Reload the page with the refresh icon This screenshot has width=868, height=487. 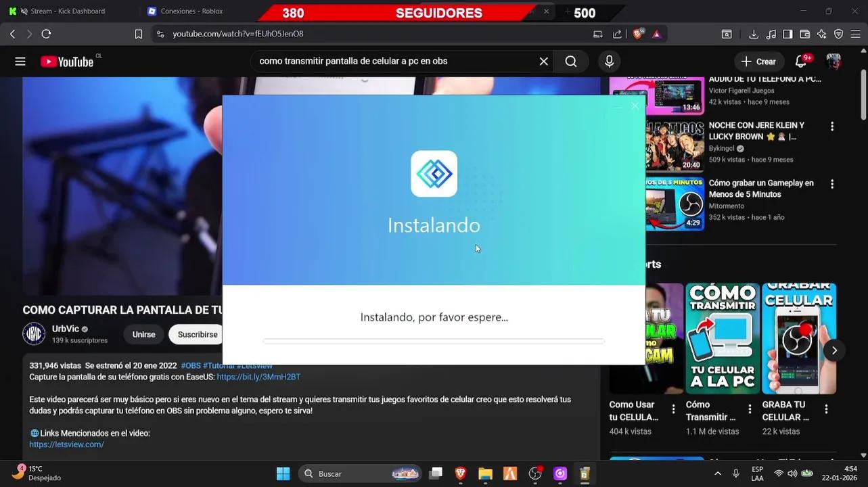(46, 33)
